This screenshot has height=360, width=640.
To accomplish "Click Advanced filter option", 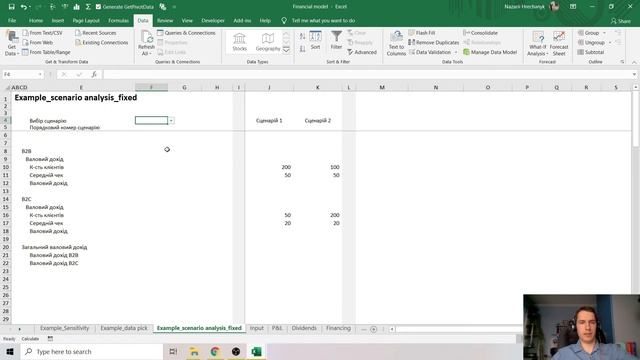I will [362, 52].
